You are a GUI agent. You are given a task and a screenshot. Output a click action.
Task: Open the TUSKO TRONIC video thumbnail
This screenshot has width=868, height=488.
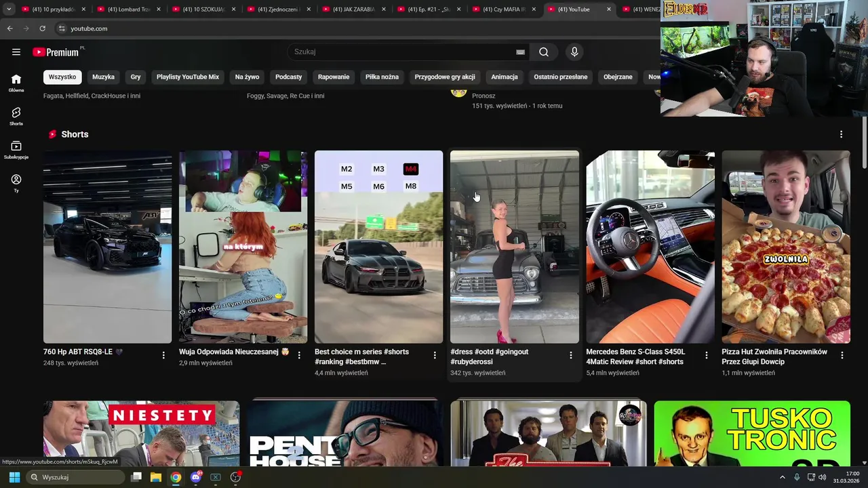tap(751, 433)
